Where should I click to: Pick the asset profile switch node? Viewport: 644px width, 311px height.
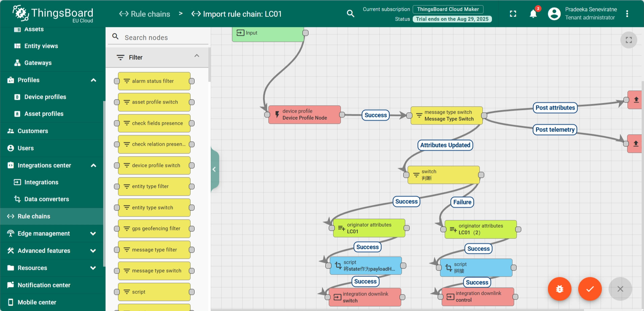pos(154,102)
